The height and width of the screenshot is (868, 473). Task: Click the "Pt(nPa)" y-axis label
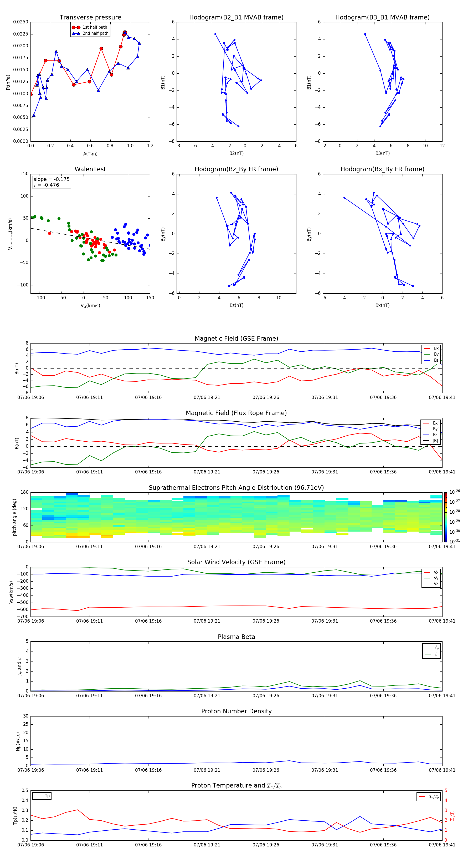coord(8,82)
